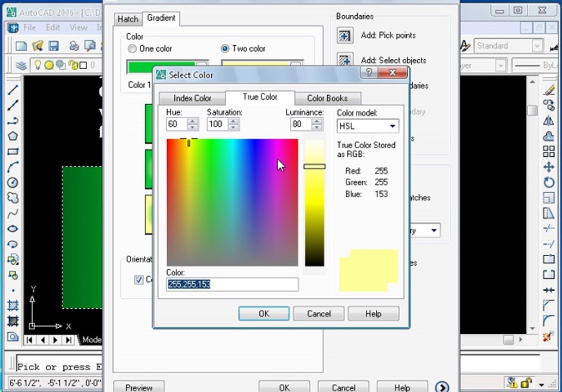Select the Spline tool
The image size is (562, 392).
point(13,213)
